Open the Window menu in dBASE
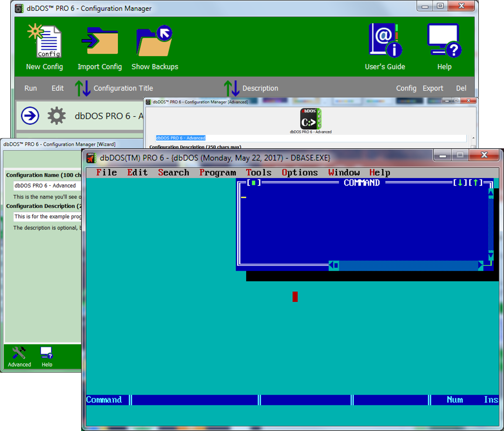Screen dimensions: 504x431 pos(344,173)
